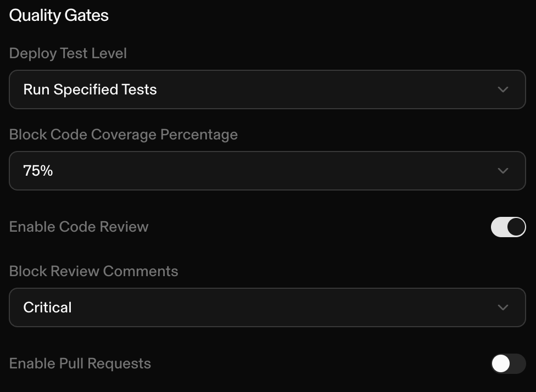This screenshot has height=392, width=536.
Task: Click the Enable Pull Requests label
Action: click(x=80, y=363)
